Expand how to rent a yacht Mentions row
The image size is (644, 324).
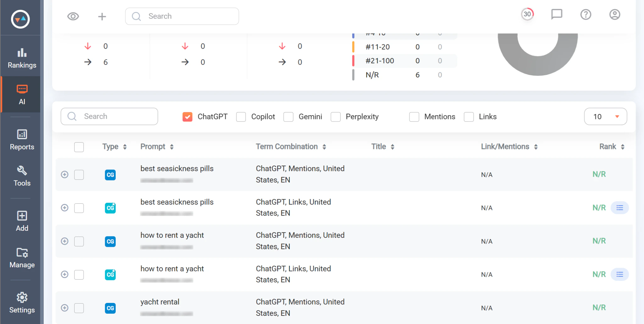pos(64,241)
